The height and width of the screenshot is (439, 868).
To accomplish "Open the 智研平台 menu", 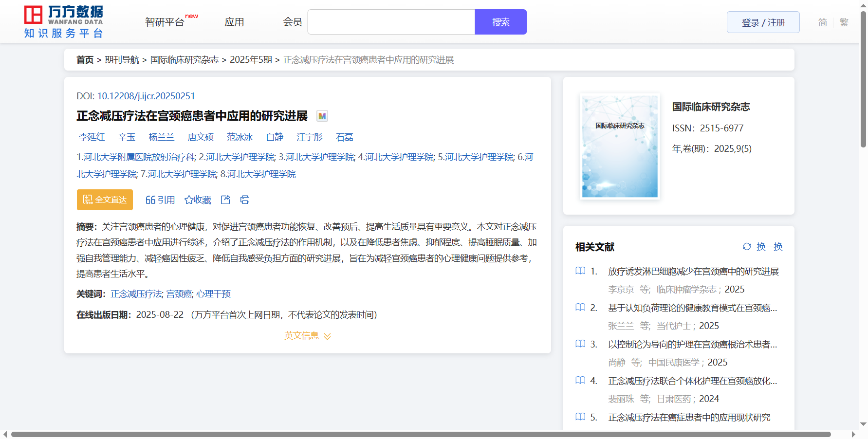I will (x=165, y=22).
